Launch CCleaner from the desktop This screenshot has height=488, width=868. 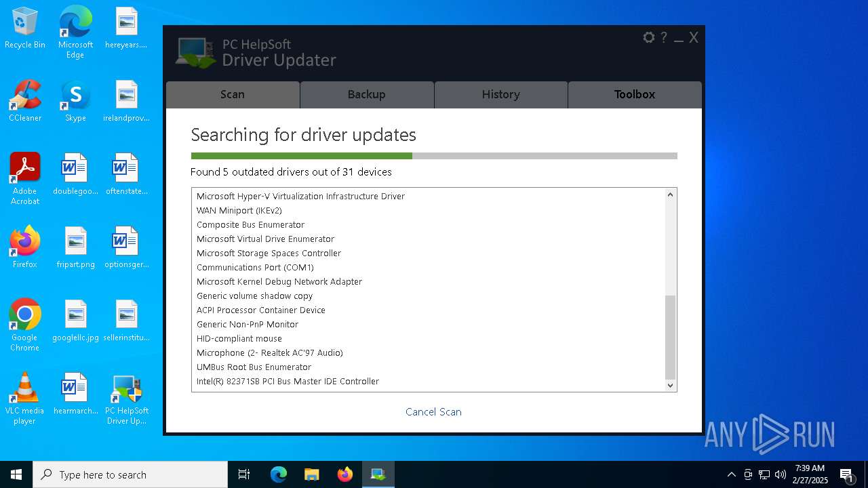(25, 102)
